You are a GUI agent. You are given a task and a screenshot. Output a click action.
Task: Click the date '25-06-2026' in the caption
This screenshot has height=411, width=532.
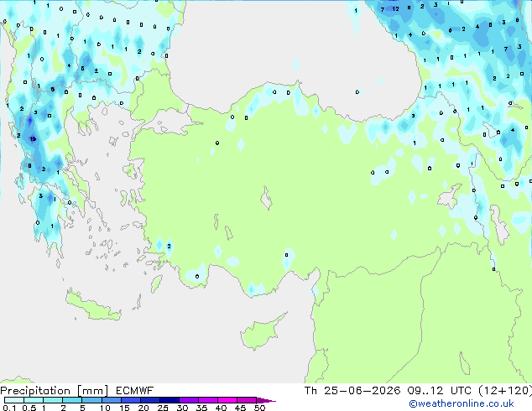click(362, 391)
